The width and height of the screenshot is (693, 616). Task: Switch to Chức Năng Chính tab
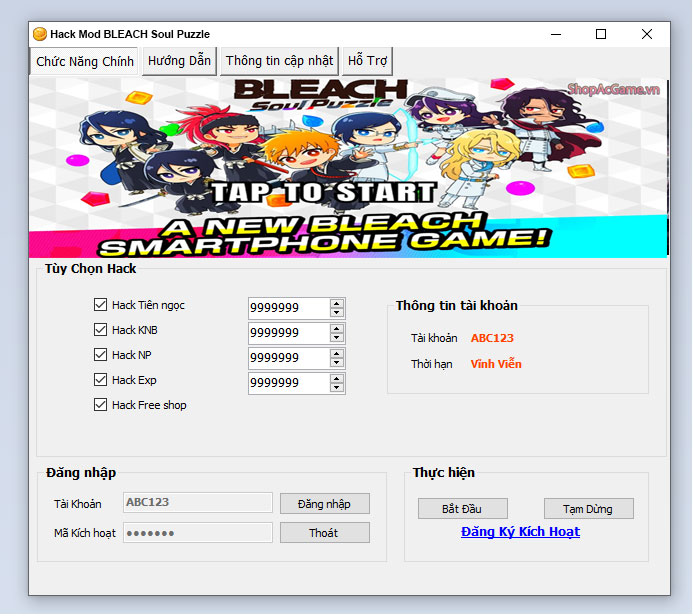tap(84, 61)
